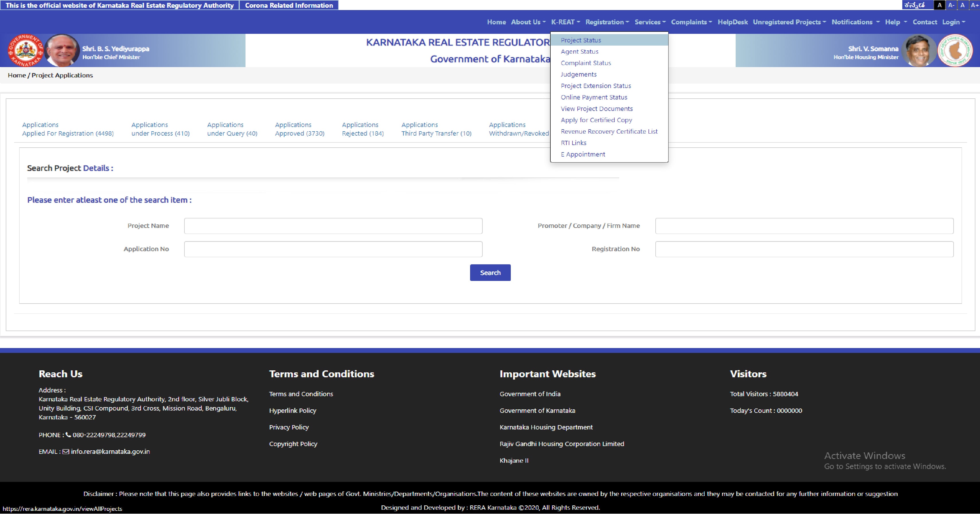Viewport: 980px width, 514px height.
Task: Open the Government of Karnataka footer link
Action: pyautogui.click(x=537, y=411)
